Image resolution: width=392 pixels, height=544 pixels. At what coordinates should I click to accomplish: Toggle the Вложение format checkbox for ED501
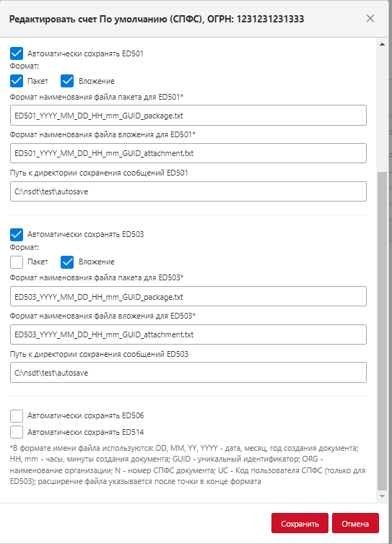click(67, 81)
